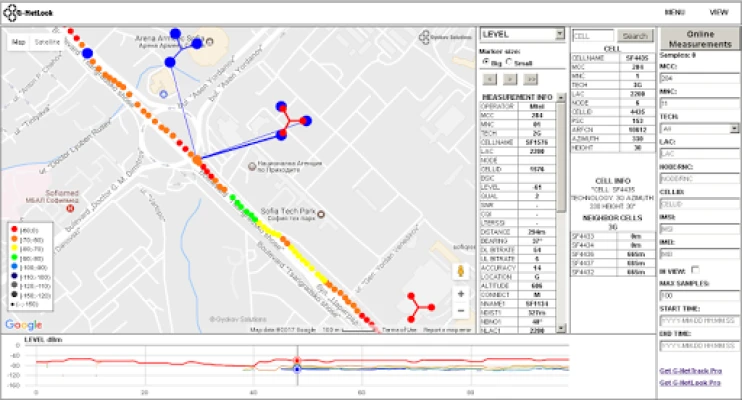Click the CELL search input field
The height and width of the screenshot is (400, 742).
pyautogui.click(x=593, y=35)
